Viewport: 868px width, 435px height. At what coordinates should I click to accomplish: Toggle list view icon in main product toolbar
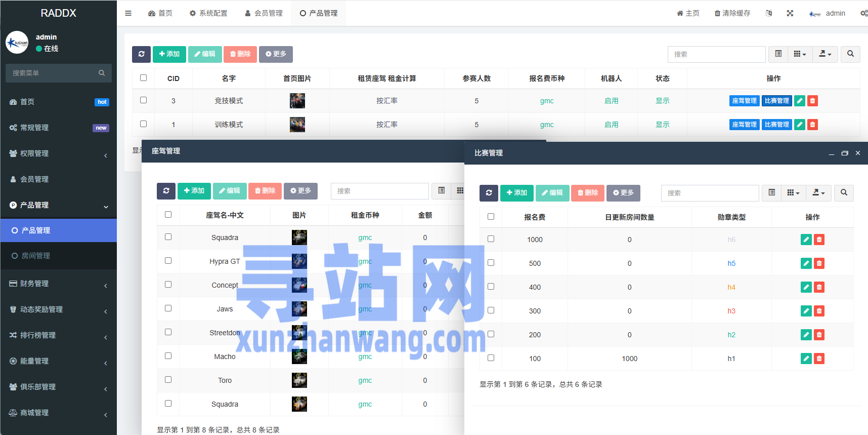(778, 54)
